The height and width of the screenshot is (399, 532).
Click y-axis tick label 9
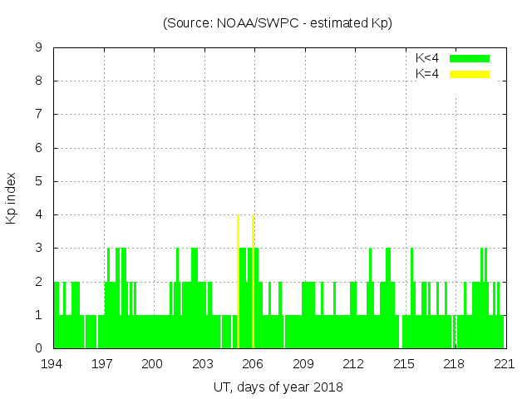click(38, 48)
